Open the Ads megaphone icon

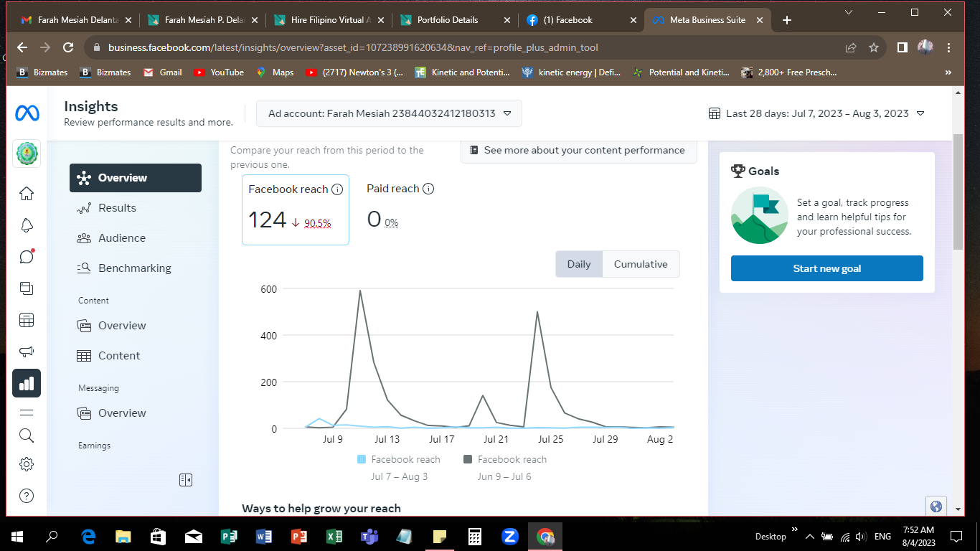click(x=27, y=352)
